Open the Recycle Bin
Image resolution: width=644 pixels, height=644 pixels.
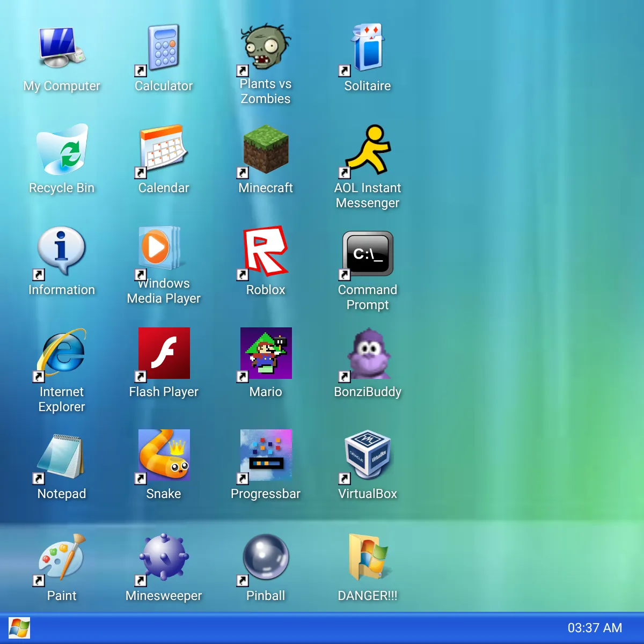(x=62, y=149)
